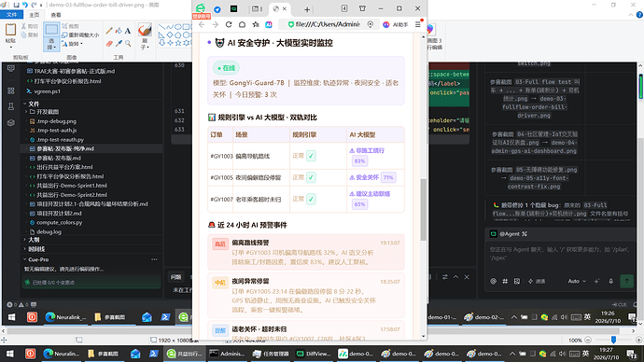Click the AI助手 button in the browser toolbar

point(396,24)
